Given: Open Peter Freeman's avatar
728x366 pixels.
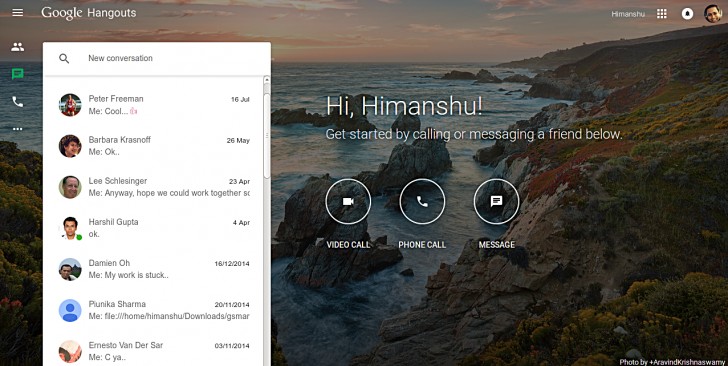Looking at the screenshot, I should point(70,105).
